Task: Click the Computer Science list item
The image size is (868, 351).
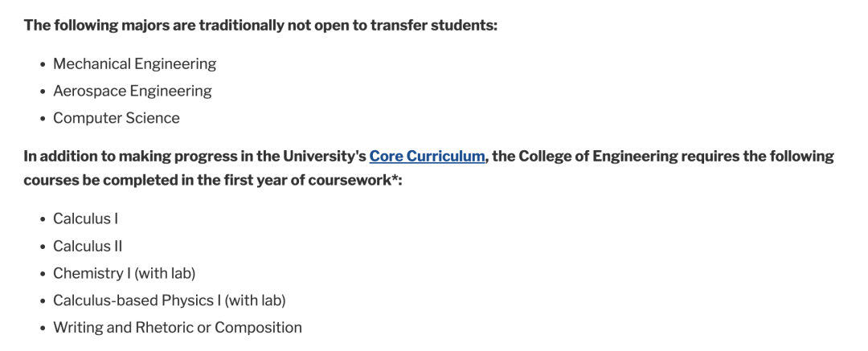Action: point(117,118)
